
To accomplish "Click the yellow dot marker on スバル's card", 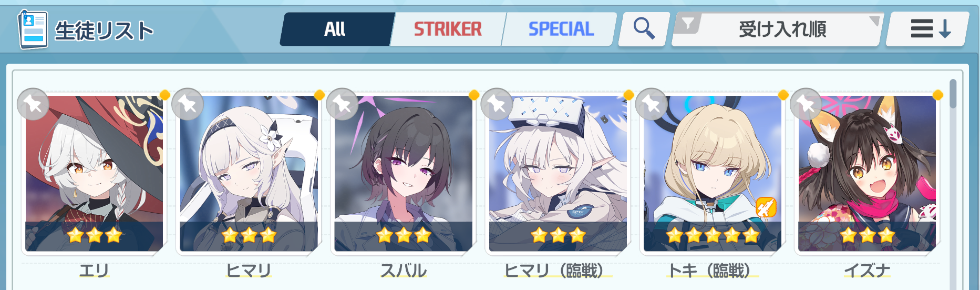I will pos(473,95).
